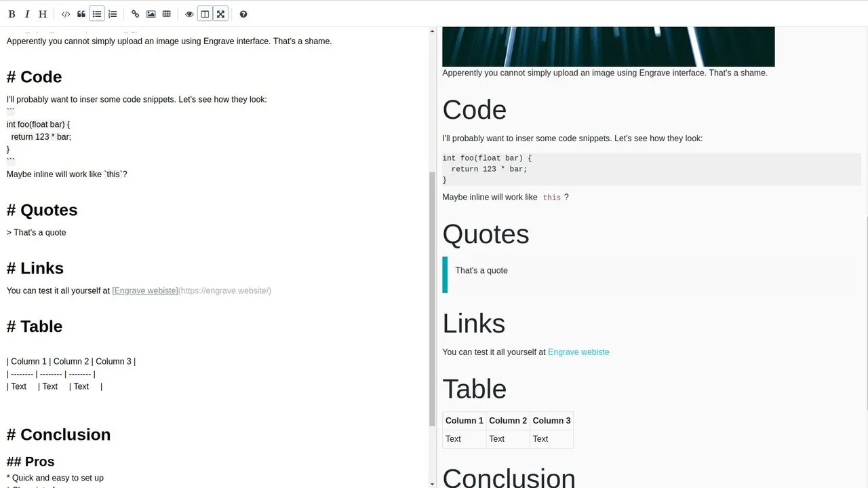Image resolution: width=868 pixels, height=488 pixels.
Task: Toggle bold formatting
Action: (12, 14)
